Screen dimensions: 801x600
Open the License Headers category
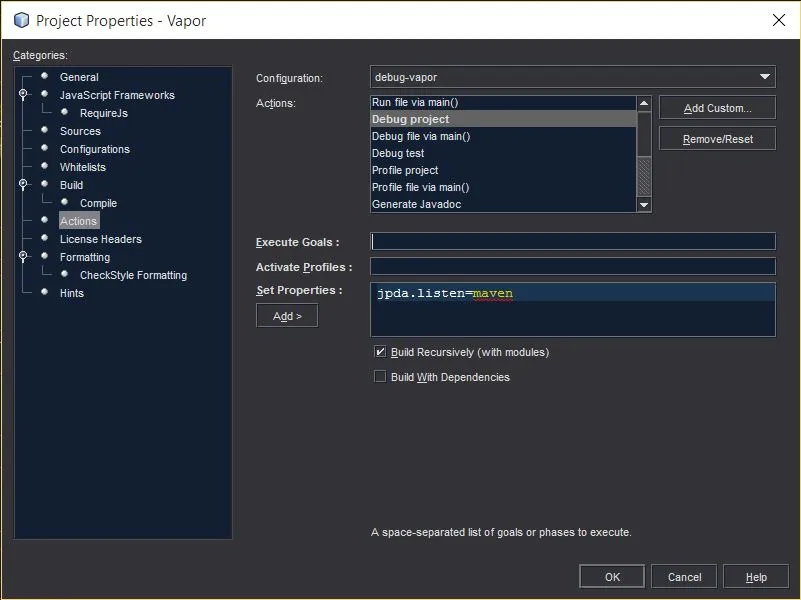(x=101, y=239)
